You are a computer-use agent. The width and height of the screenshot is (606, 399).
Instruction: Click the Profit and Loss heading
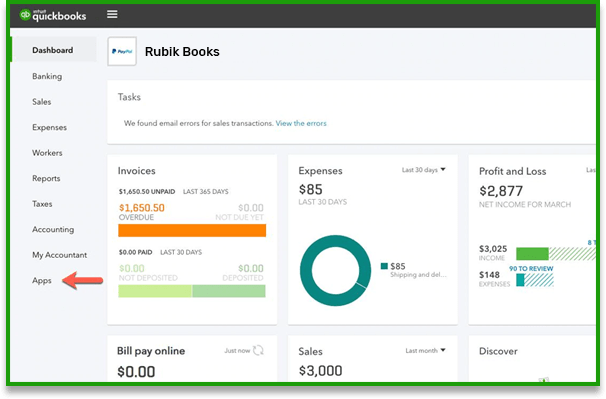point(512,171)
